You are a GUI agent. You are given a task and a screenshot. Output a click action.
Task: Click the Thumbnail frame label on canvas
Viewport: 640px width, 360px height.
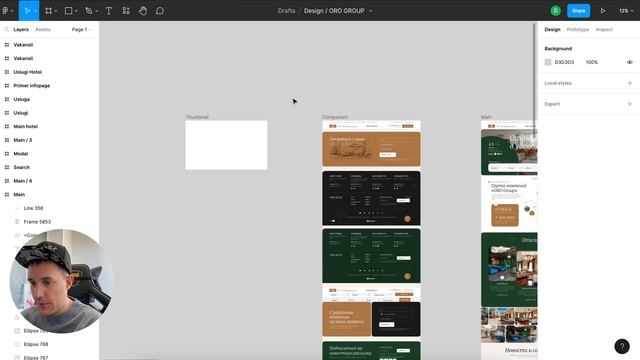tap(197, 117)
